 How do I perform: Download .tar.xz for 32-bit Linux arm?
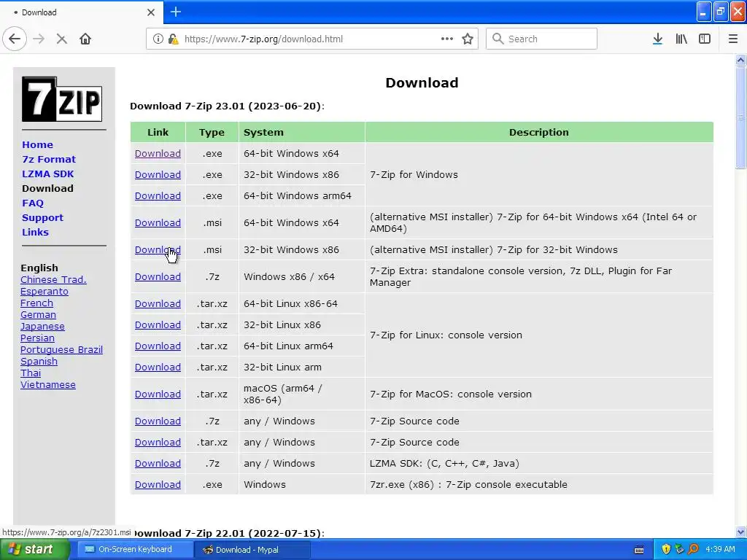click(158, 367)
